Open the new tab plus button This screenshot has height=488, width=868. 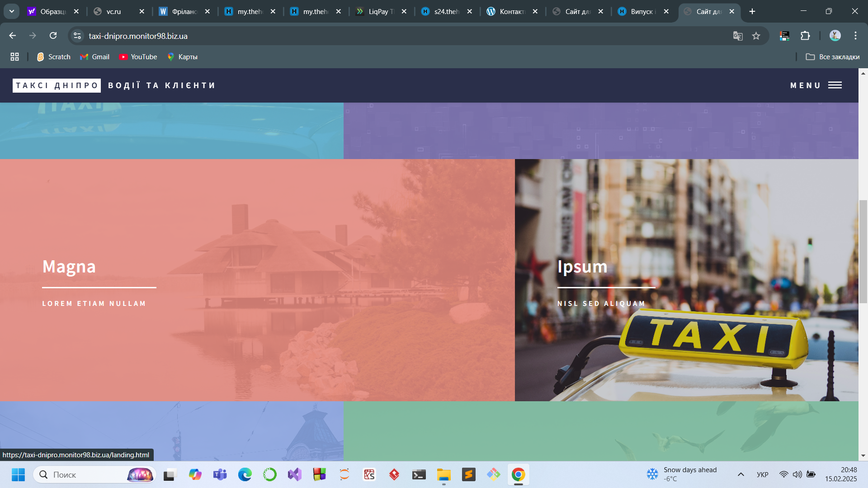pos(752,11)
